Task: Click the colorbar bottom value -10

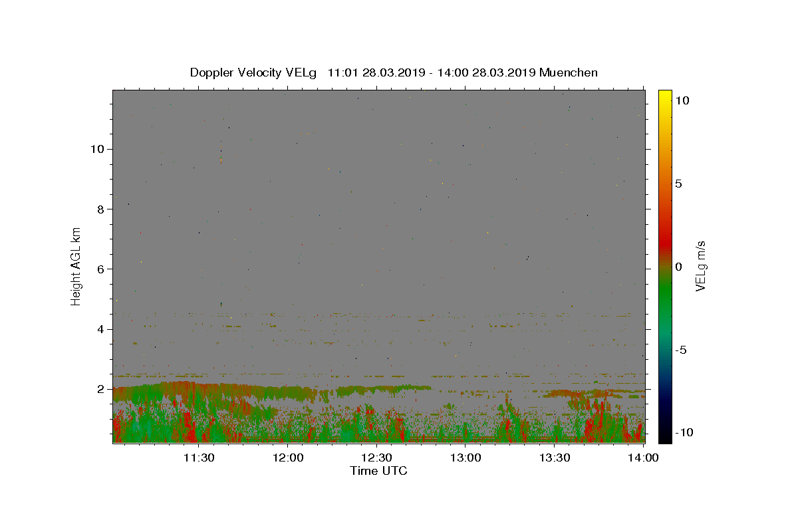Action: 684,432
